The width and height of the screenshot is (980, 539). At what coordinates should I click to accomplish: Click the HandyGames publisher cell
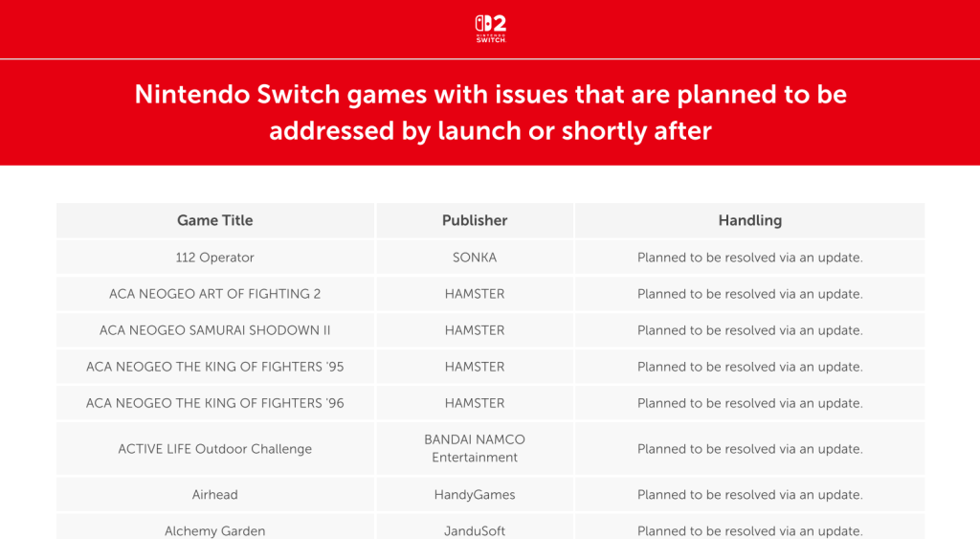[x=475, y=495]
